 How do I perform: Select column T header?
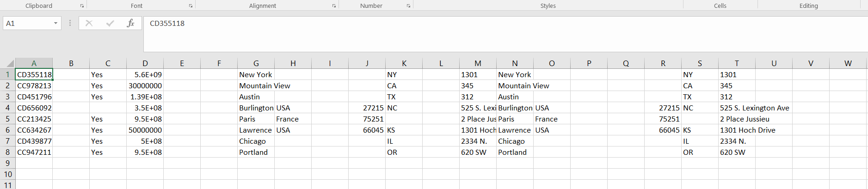[737, 63]
